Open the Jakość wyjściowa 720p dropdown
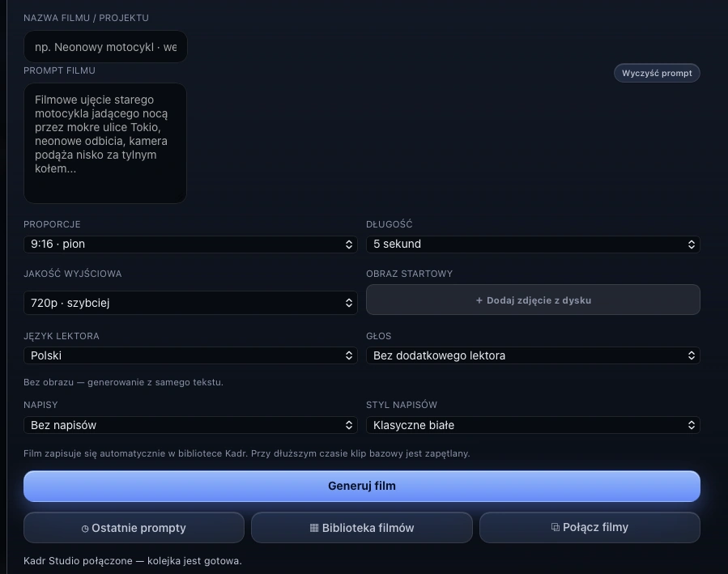 [190, 303]
